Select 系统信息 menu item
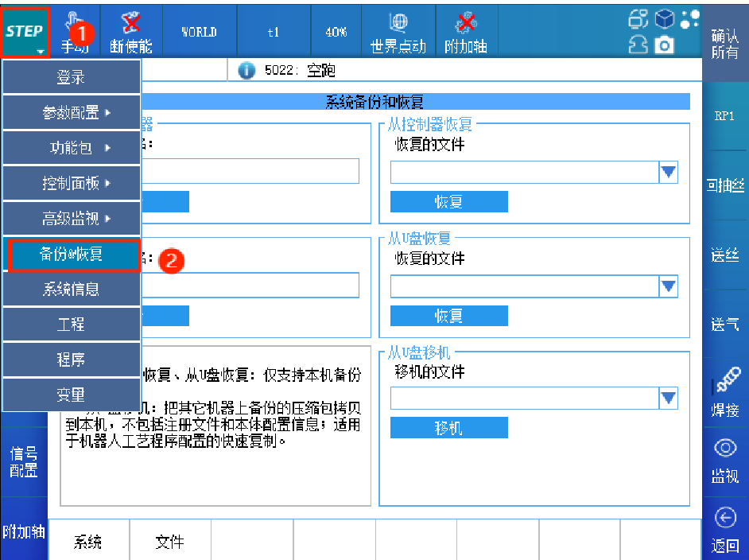The image size is (749, 560). tap(72, 290)
